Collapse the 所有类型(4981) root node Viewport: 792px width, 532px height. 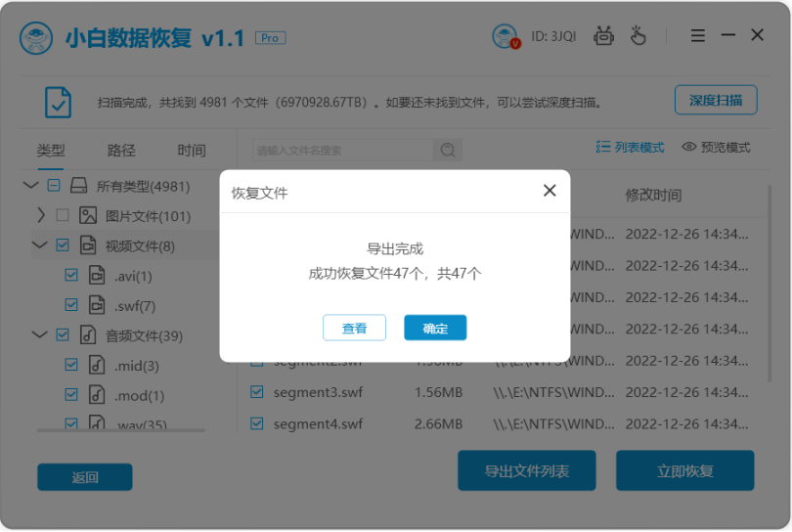[x=30, y=185]
